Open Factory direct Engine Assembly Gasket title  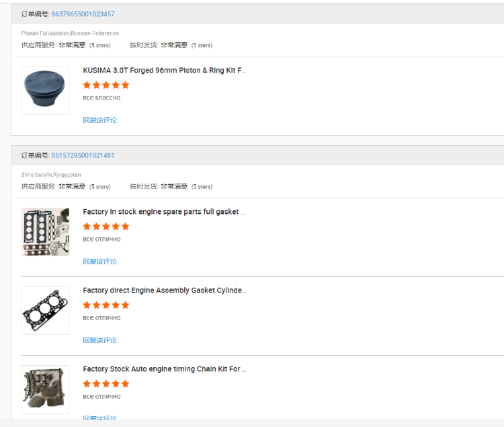point(165,290)
